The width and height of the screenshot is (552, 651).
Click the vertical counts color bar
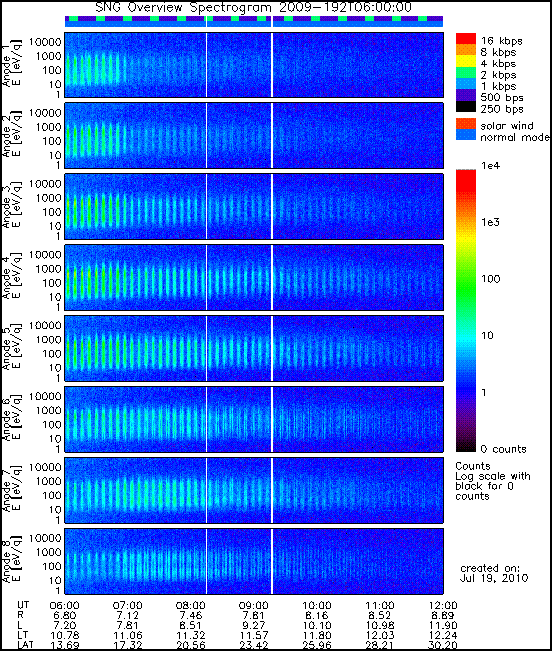[466, 311]
